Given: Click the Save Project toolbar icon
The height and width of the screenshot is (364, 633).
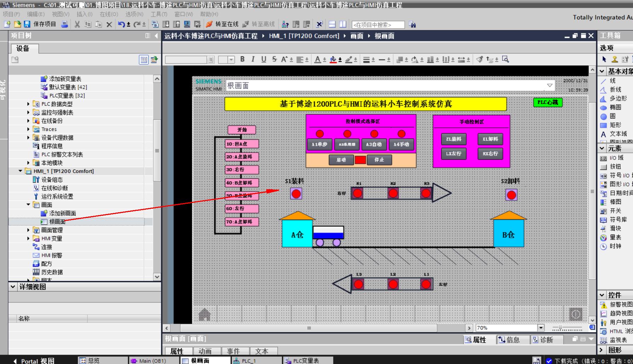Looking at the screenshot, I should (27, 24).
